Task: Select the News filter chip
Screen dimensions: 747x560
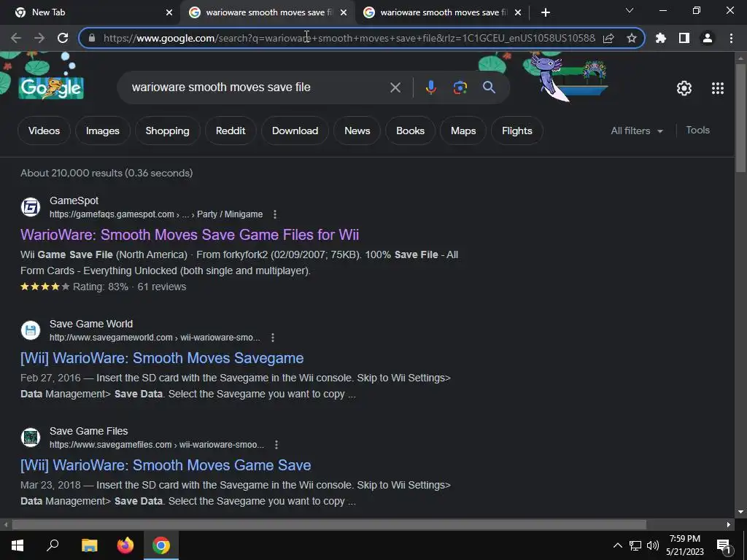Action: 357,131
